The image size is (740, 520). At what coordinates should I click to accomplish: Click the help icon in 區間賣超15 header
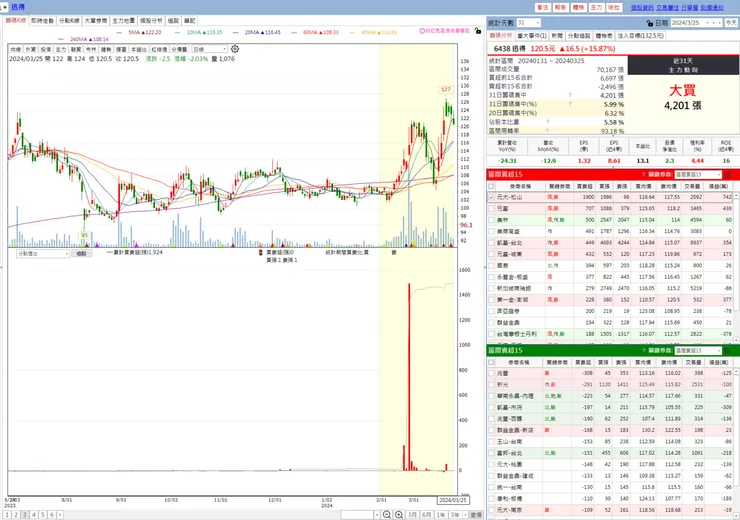pyautogui.click(x=643, y=351)
